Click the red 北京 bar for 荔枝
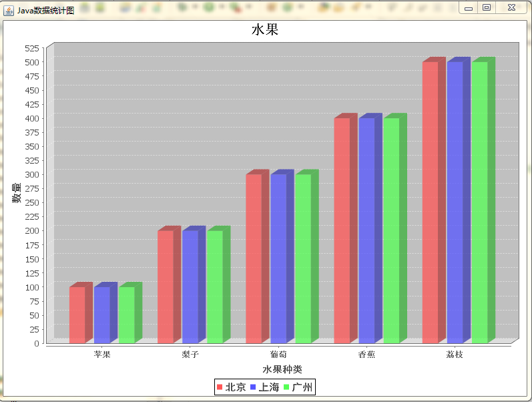 pos(431,202)
